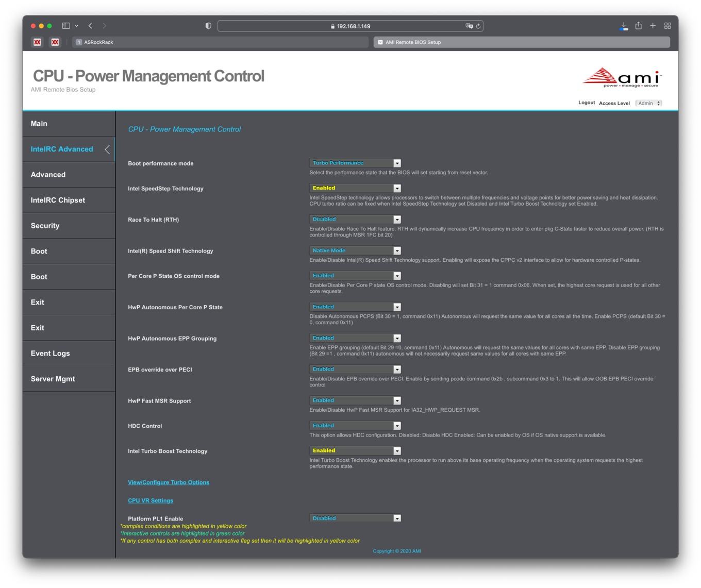The width and height of the screenshot is (701, 588).
Task: Reload the page with the refresh icon
Action: click(478, 26)
